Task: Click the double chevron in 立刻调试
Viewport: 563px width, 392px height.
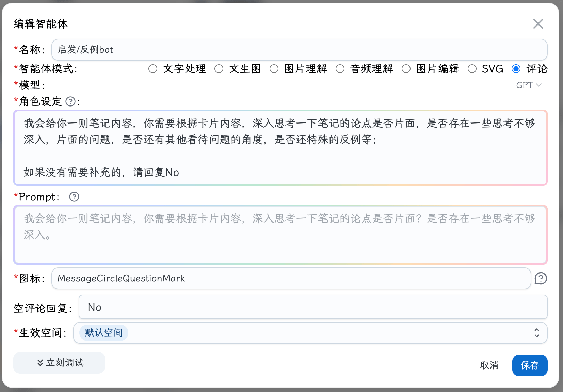Action: pyautogui.click(x=40, y=363)
